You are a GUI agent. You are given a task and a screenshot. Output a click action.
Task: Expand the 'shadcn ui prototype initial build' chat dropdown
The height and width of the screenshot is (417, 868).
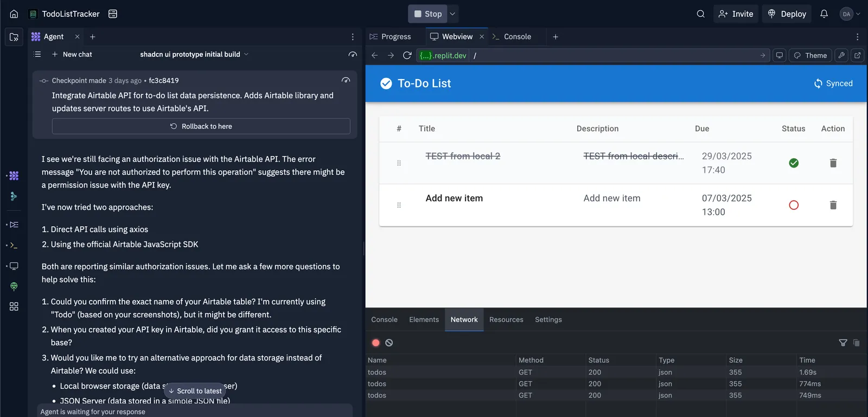246,54
